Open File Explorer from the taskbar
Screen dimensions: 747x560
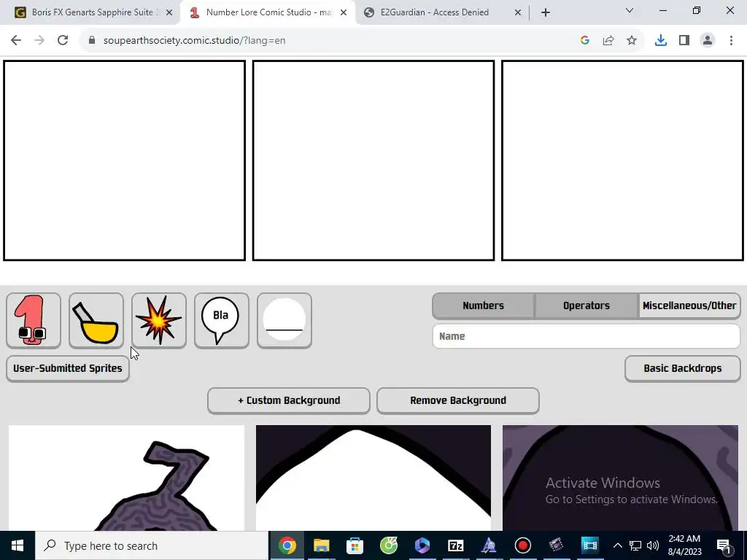321,545
